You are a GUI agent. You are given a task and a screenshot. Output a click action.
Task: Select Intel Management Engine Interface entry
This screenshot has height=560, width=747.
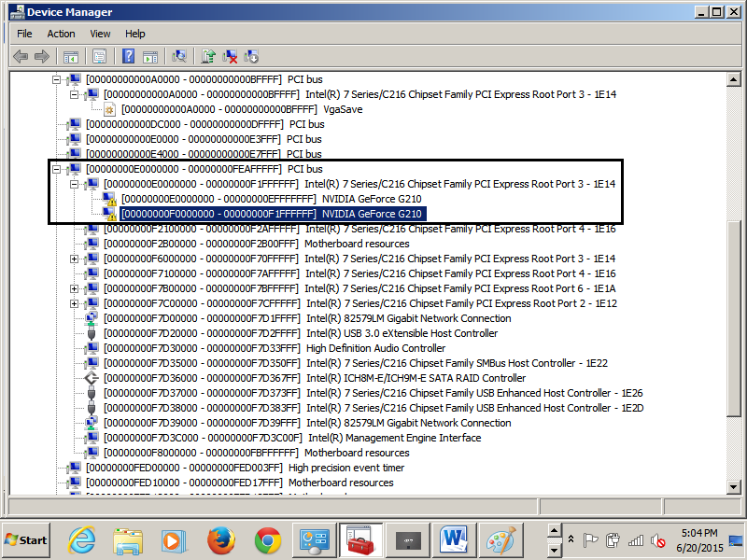(292, 438)
